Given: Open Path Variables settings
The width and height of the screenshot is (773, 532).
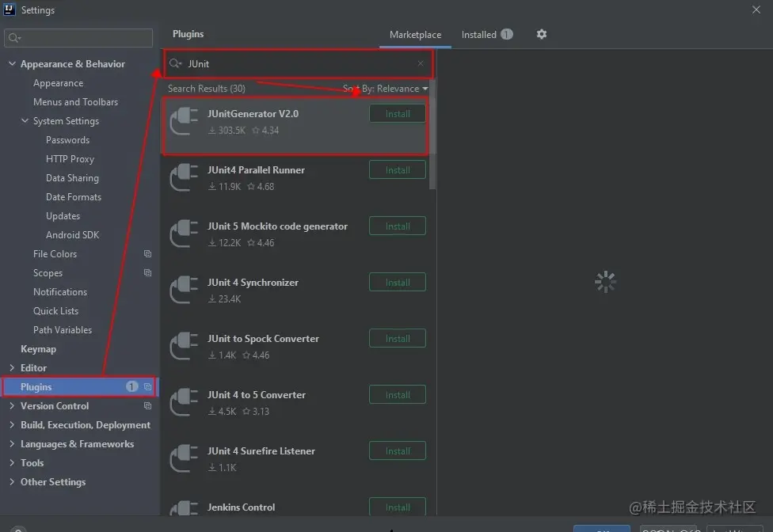Looking at the screenshot, I should pos(63,329).
